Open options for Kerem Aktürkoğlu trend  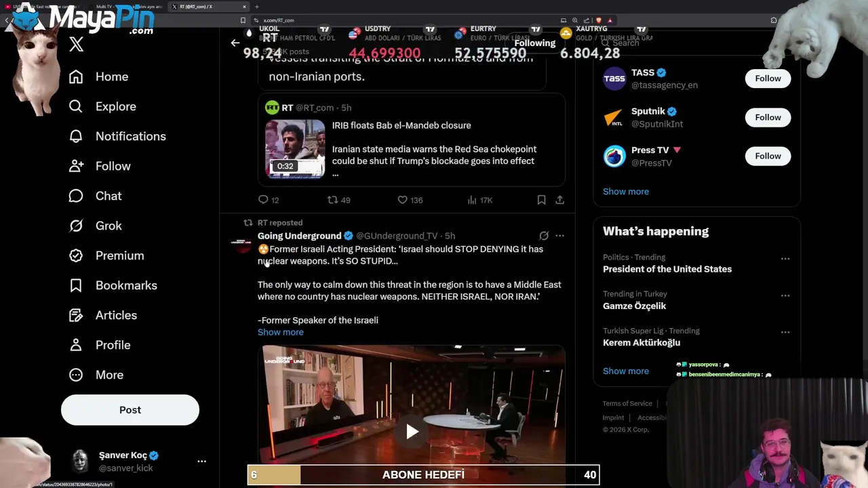coord(785,332)
